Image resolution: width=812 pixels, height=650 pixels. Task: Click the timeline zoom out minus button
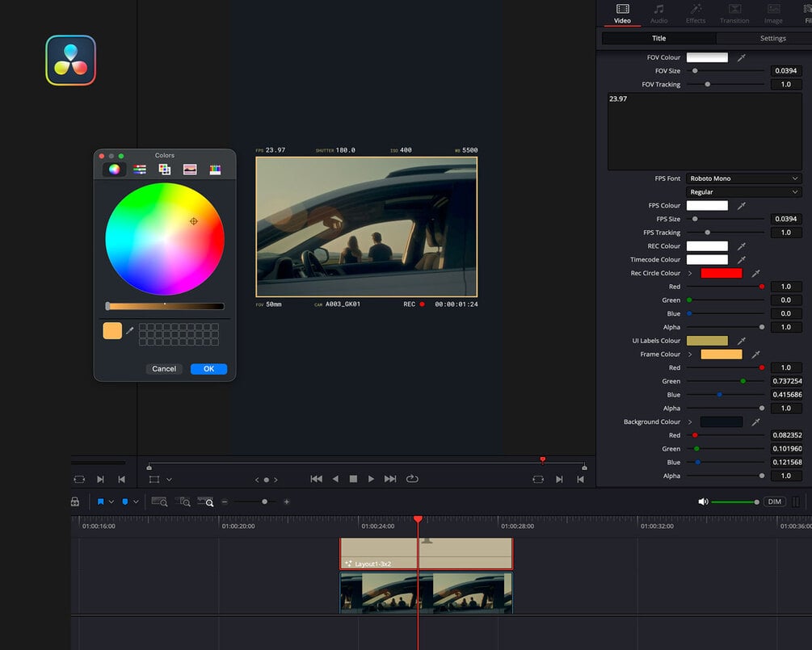point(225,501)
